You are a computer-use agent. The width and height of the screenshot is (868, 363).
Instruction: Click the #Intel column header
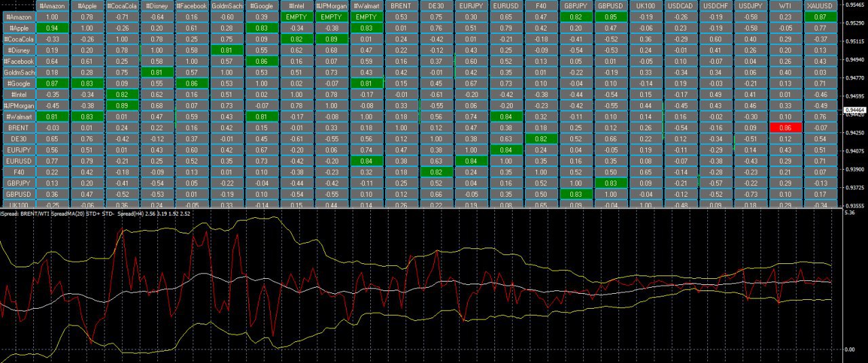(x=296, y=5)
